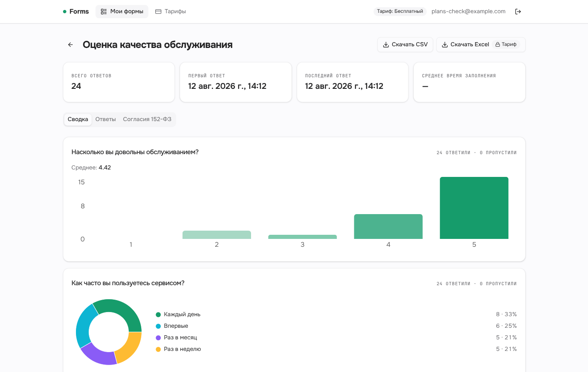
Task: Click the legend label Раз в месяц
Action: 180,338
